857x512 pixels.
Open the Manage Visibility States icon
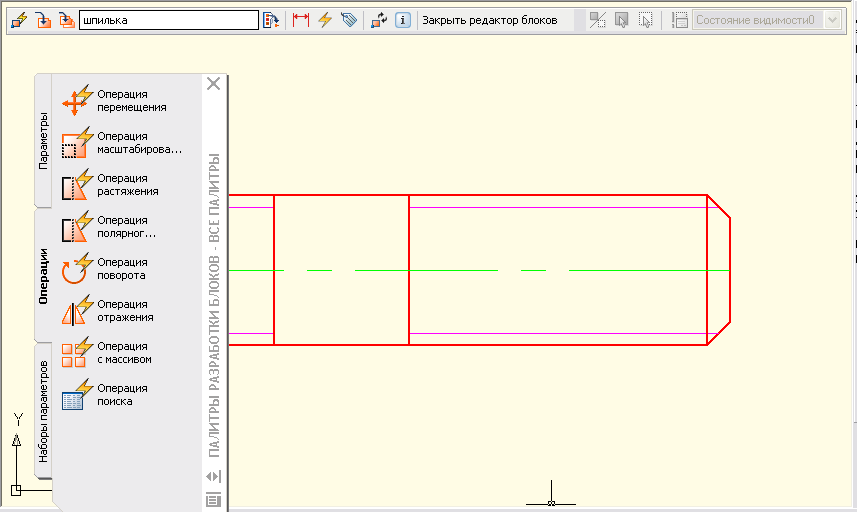click(679, 20)
